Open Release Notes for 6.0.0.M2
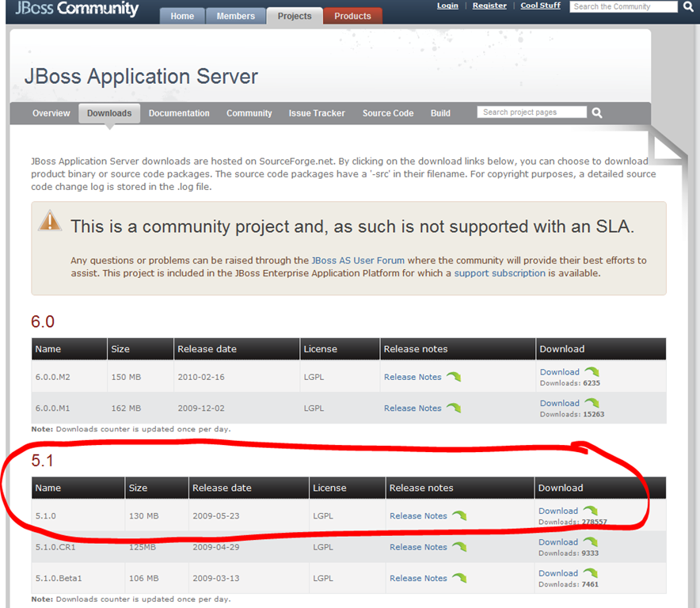Viewport: 700px width, 608px height. [413, 377]
